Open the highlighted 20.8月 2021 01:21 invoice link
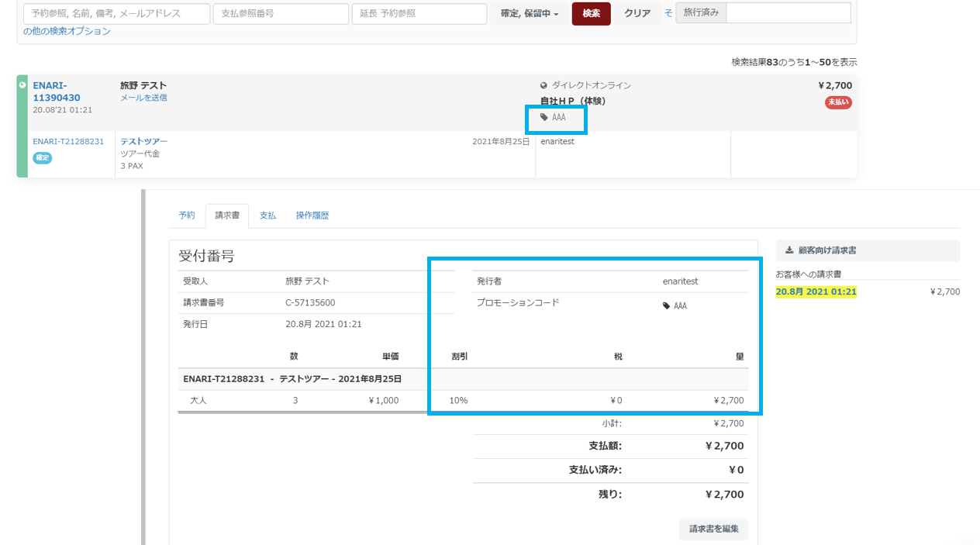980x545 pixels. pos(816,291)
